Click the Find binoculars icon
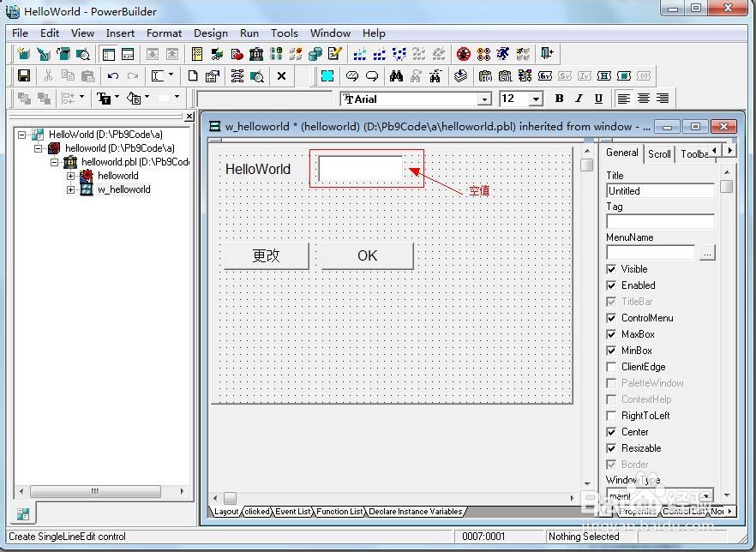 [x=396, y=75]
